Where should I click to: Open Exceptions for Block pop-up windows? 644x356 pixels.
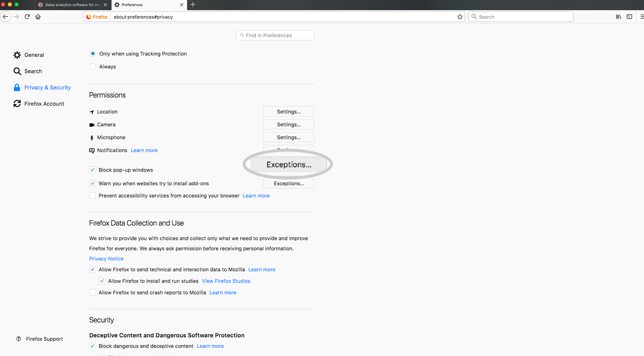pyautogui.click(x=289, y=165)
